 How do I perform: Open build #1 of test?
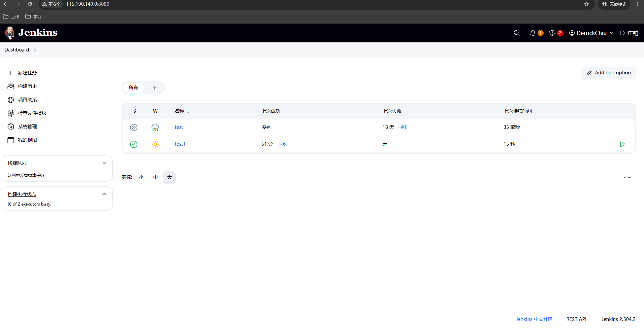tap(404, 127)
